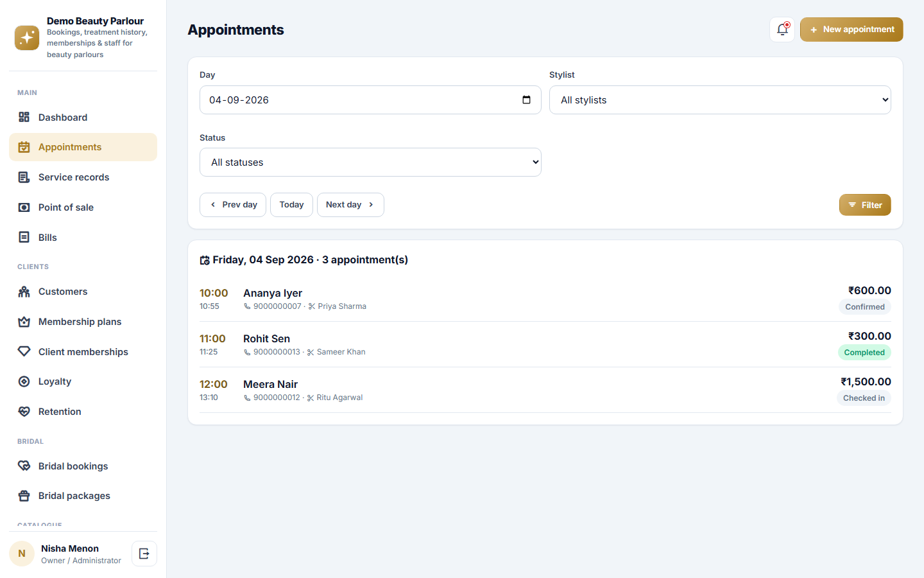Click the Day date input field

370,100
